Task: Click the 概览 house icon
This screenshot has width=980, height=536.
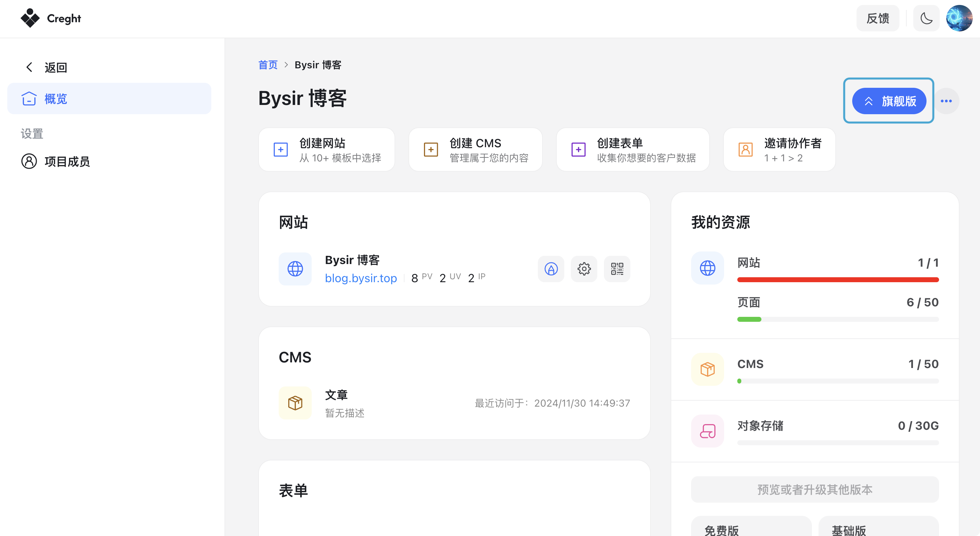Action: (x=29, y=98)
